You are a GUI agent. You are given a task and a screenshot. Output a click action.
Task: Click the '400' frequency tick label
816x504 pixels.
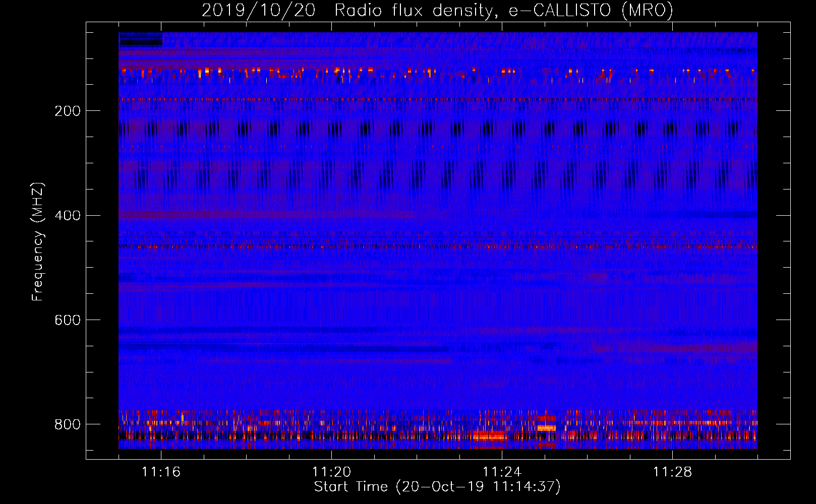coord(68,216)
